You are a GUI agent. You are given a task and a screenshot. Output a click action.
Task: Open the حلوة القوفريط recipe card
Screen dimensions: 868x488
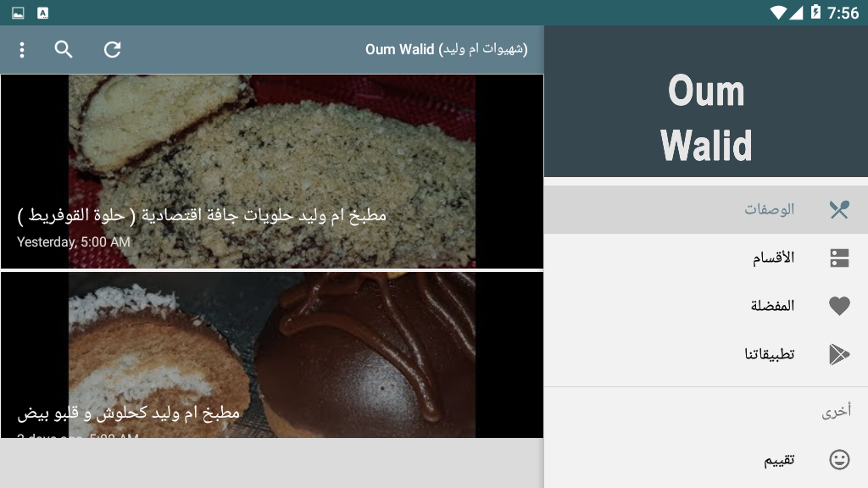coord(272,171)
